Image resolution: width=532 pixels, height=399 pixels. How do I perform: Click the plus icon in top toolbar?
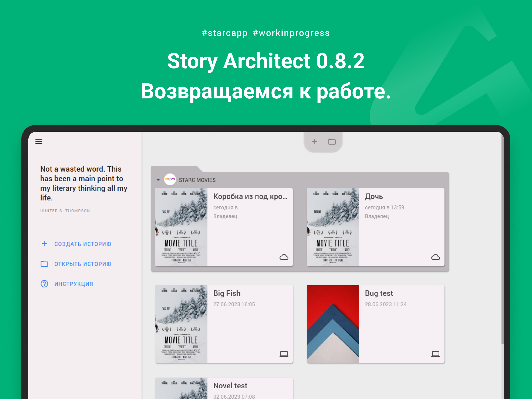click(x=314, y=142)
